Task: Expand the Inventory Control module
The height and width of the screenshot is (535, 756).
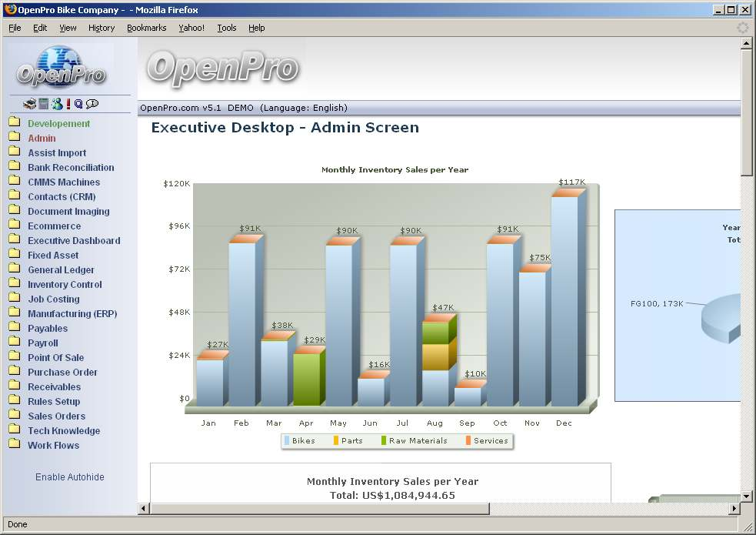Action: coord(65,285)
